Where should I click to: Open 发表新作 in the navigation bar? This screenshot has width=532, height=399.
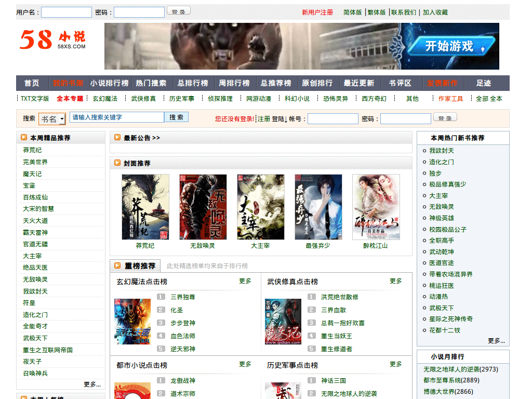pos(442,83)
